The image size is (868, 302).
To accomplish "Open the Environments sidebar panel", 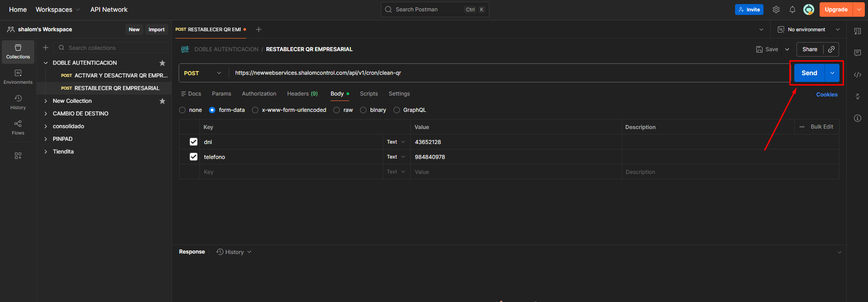I will click(x=18, y=77).
